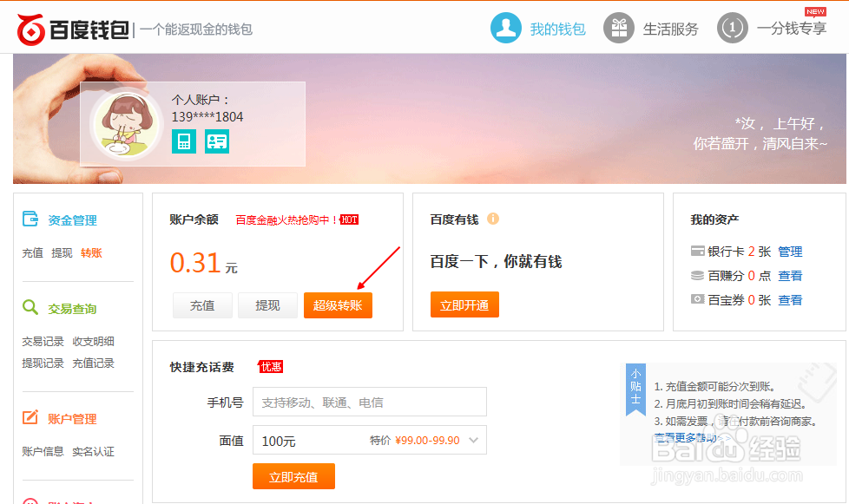The image size is (849, 504).
Task: Click the sidebar 提现 link
Action: (x=62, y=253)
